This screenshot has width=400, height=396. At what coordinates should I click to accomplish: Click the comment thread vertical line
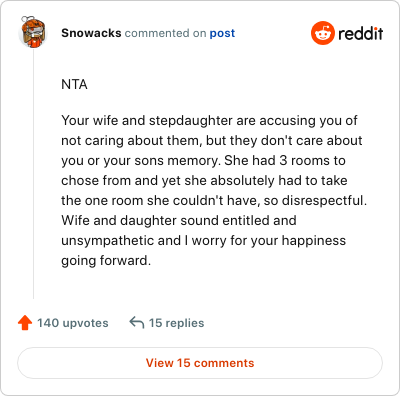33,173
